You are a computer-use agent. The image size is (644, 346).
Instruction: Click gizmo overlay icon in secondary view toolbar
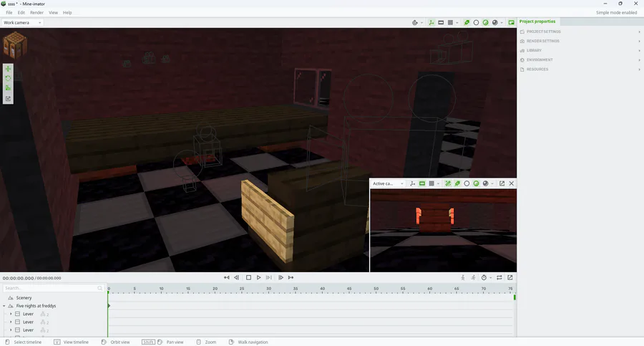click(x=412, y=183)
